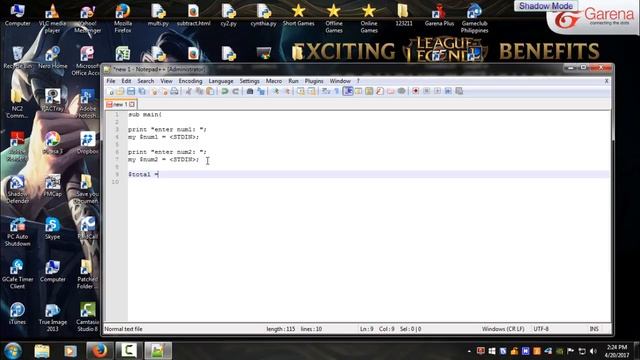Toggle Show All Characters icon
Screen dimensions: 640x360
pyautogui.click(x=337, y=91)
